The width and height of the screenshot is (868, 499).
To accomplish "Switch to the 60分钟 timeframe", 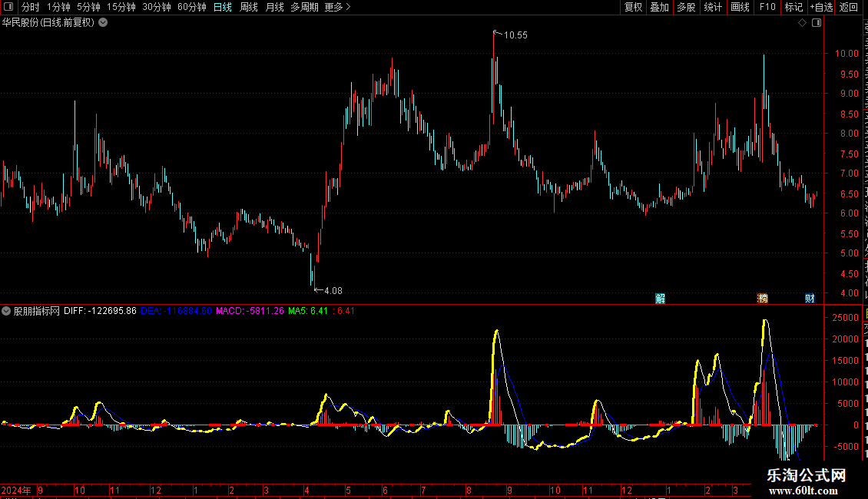I will tap(192, 7).
